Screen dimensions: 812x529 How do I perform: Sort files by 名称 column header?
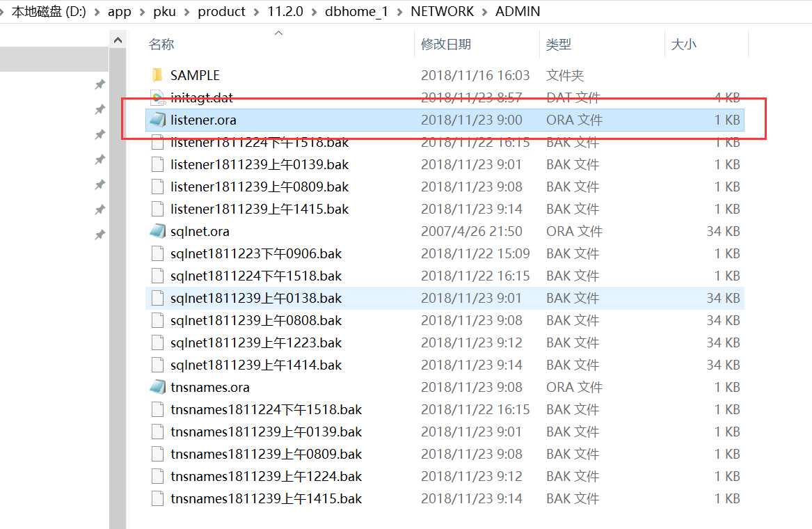click(161, 45)
